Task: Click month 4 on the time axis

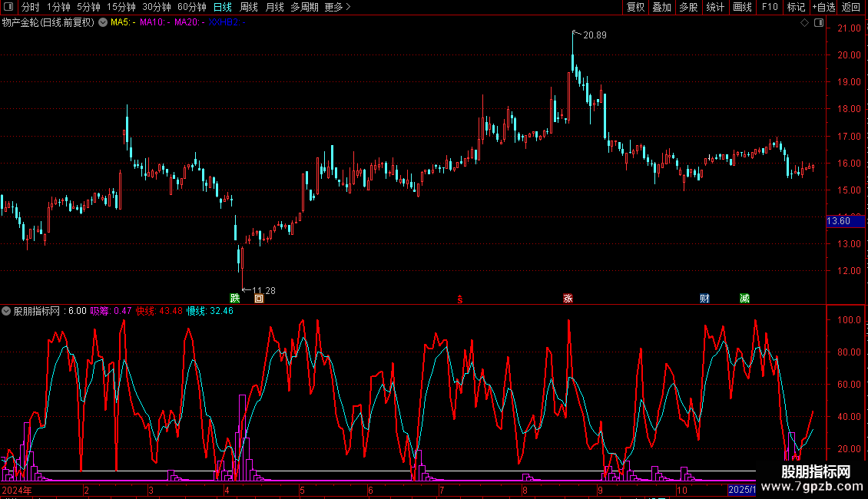Action: 227,490
